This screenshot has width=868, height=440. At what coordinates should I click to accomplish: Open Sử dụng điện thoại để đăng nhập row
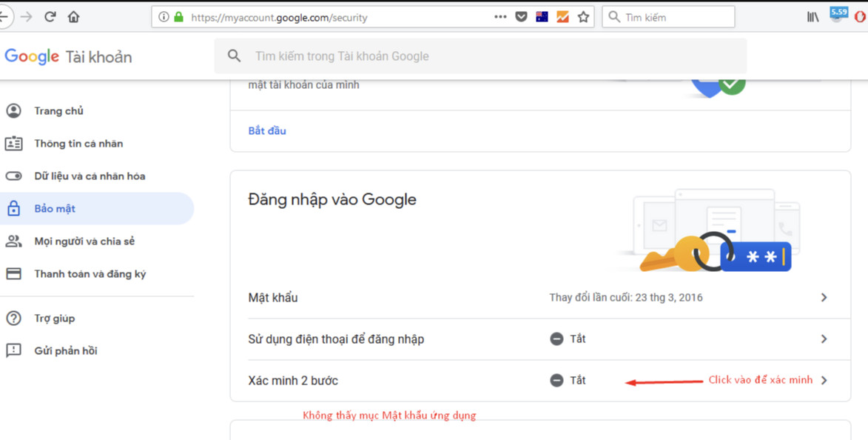pos(540,339)
